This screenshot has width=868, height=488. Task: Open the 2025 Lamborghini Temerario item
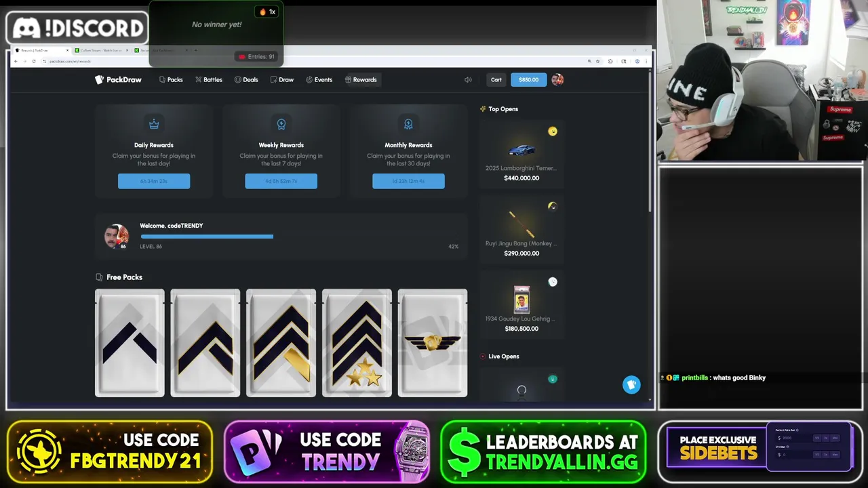click(521, 155)
